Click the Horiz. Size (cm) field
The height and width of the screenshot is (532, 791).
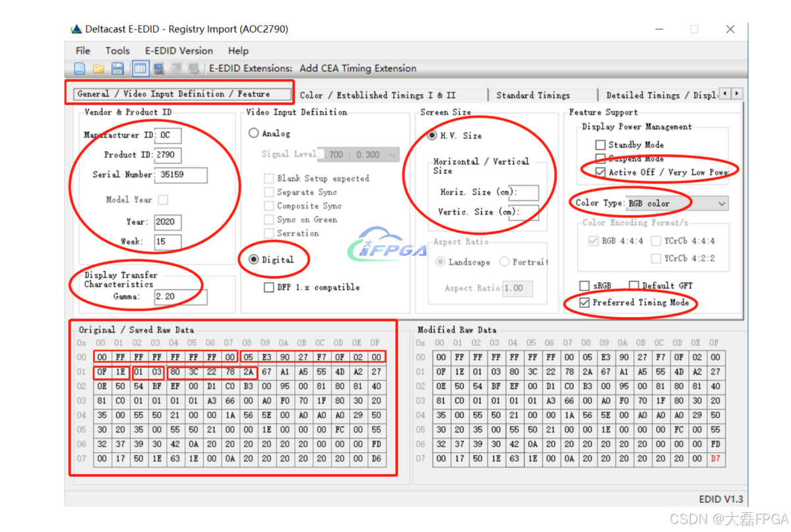[x=524, y=192]
